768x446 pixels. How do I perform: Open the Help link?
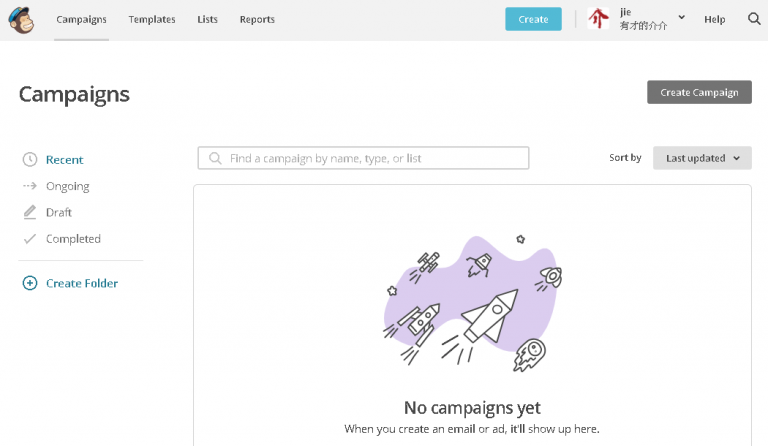(x=715, y=20)
